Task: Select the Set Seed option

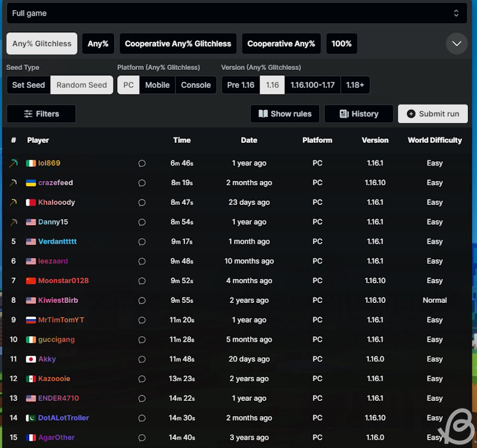Action: 29,85
